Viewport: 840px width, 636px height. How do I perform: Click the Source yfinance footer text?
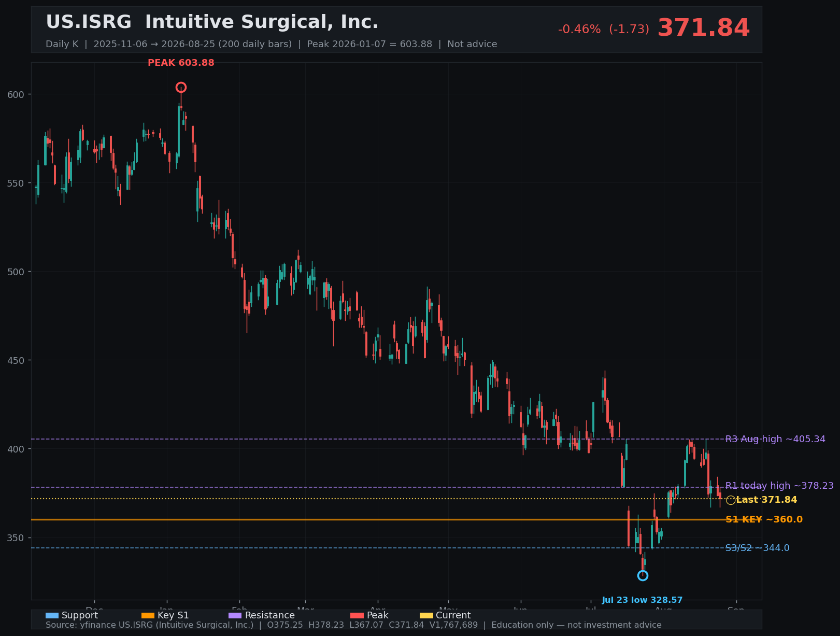click(x=353, y=625)
